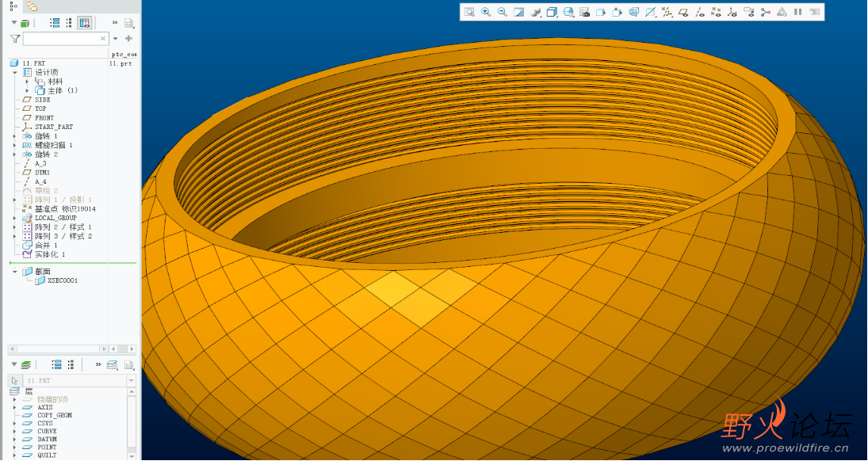Toggle datum plane display
The width and height of the screenshot is (868, 461).
click(683, 12)
